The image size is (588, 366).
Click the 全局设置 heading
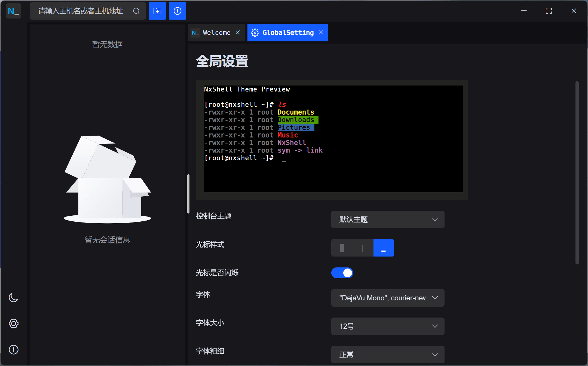[222, 61]
